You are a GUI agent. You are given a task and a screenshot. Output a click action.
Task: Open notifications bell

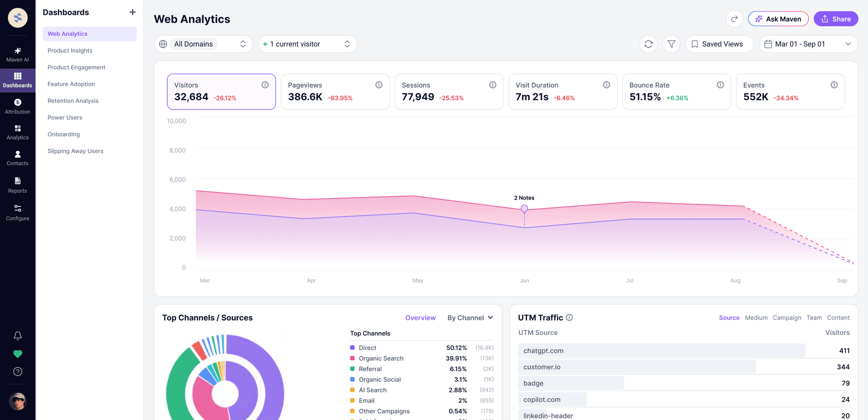[x=18, y=336]
